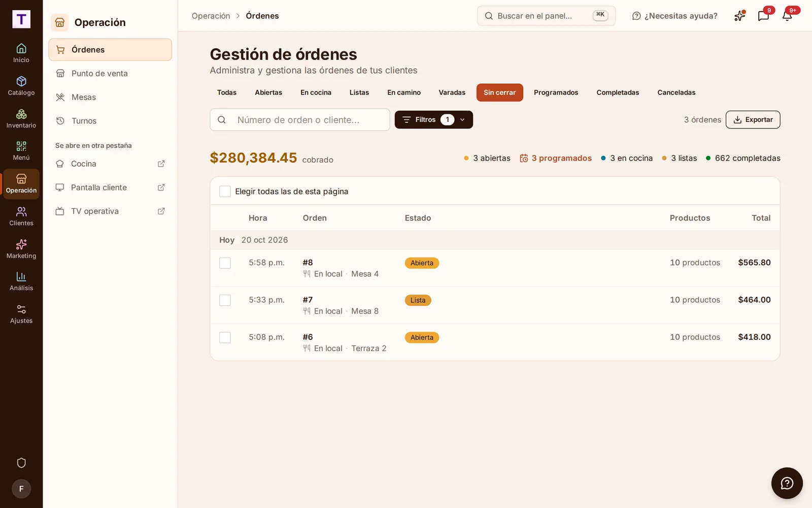Click the 'Buscar en el panel' search box
This screenshot has height=508, width=812.
click(546, 16)
